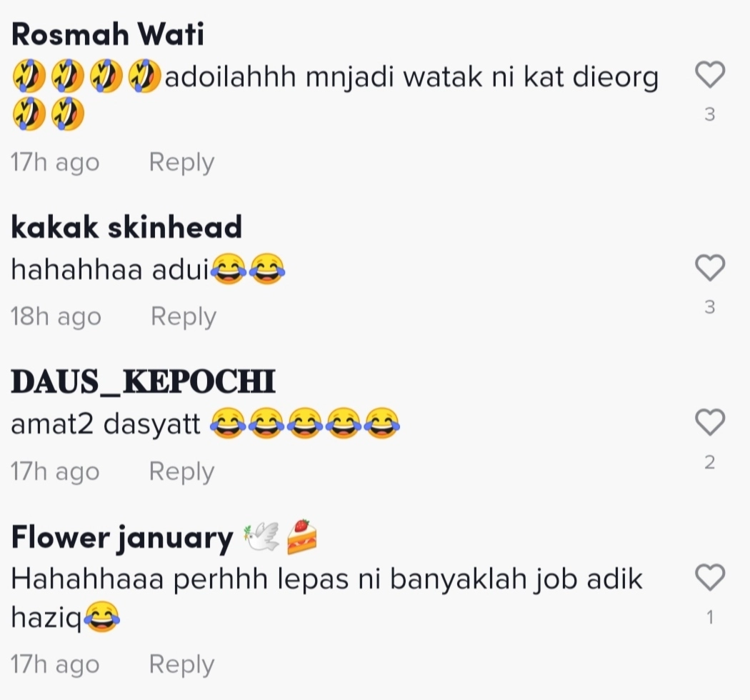Select the comment text 'hahahhaa adui'
750x700 pixels.
click(111, 269)
